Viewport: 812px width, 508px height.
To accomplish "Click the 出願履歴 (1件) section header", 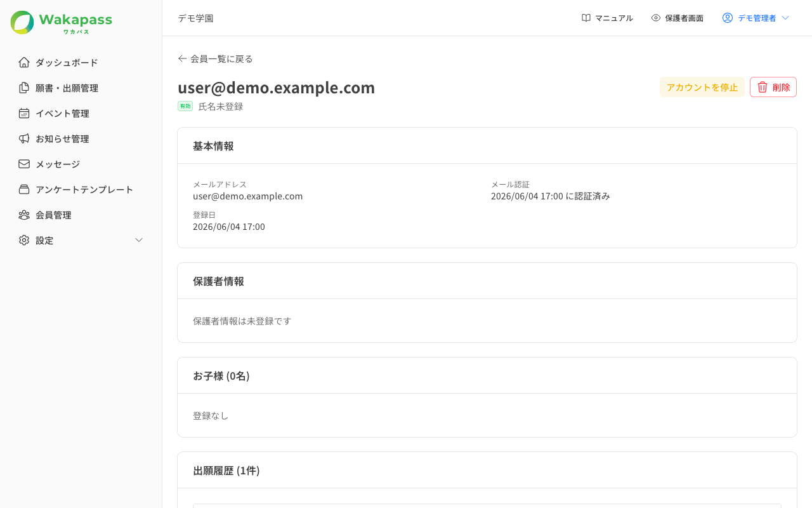I will tap(226, 470).
